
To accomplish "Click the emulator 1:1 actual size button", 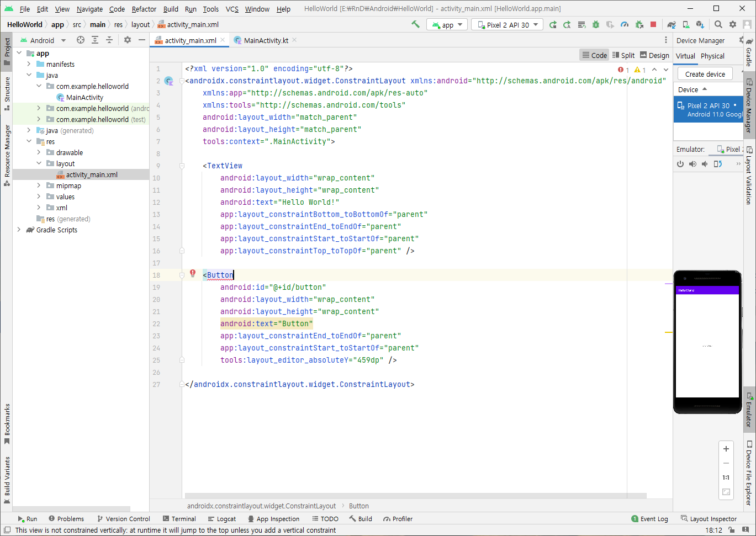I will click(x=726, y=477).
